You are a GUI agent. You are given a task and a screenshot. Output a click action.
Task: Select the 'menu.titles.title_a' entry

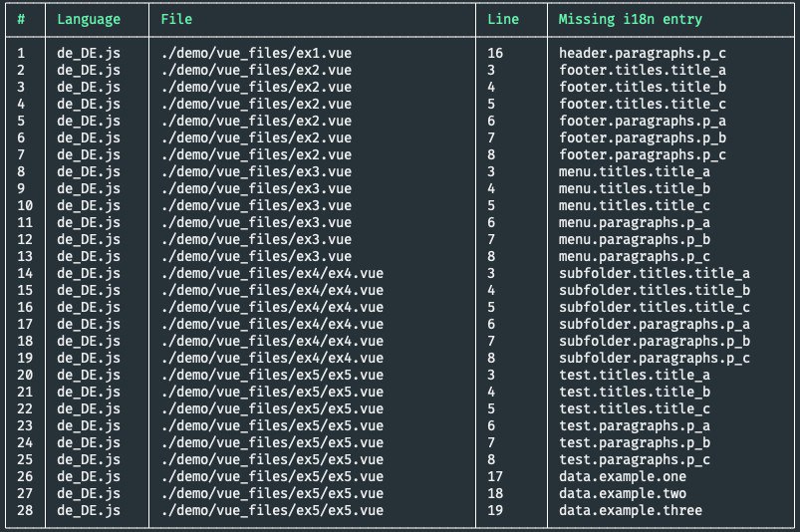coord(635,171)
